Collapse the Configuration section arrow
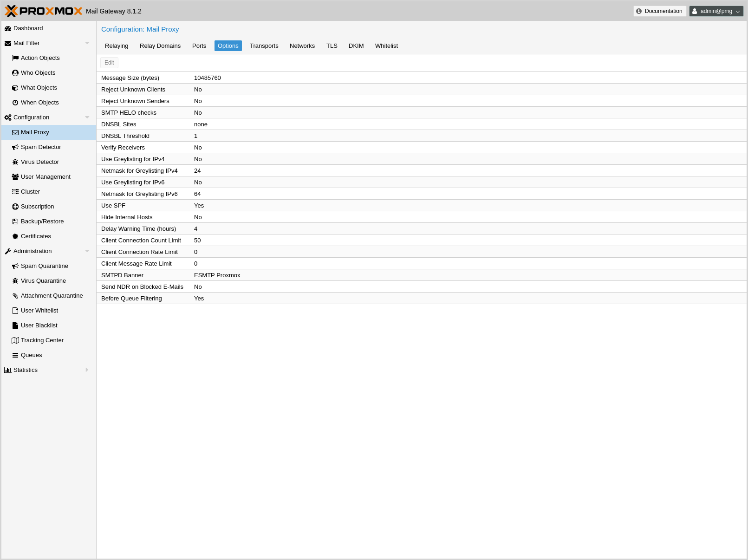The height and width of the screenshot is (560, 748). click(x=87, y=117)
